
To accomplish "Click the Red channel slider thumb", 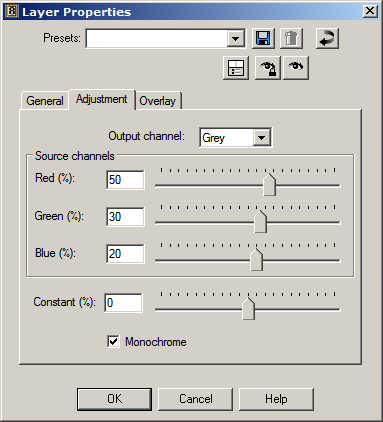I will (269, 184).
